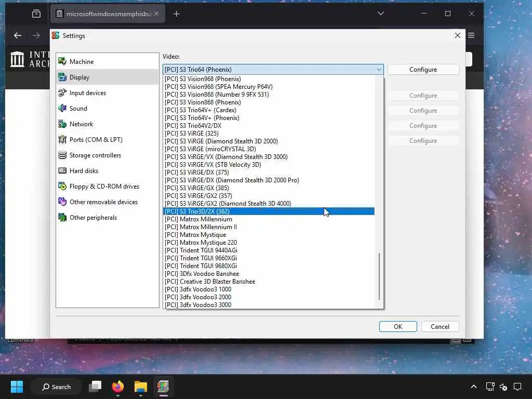Image resolution: width=532 pixels, height=399 pixels.
Task: Choose [PCI] S3 Trio64V2/DX
Action: [269, 126]
